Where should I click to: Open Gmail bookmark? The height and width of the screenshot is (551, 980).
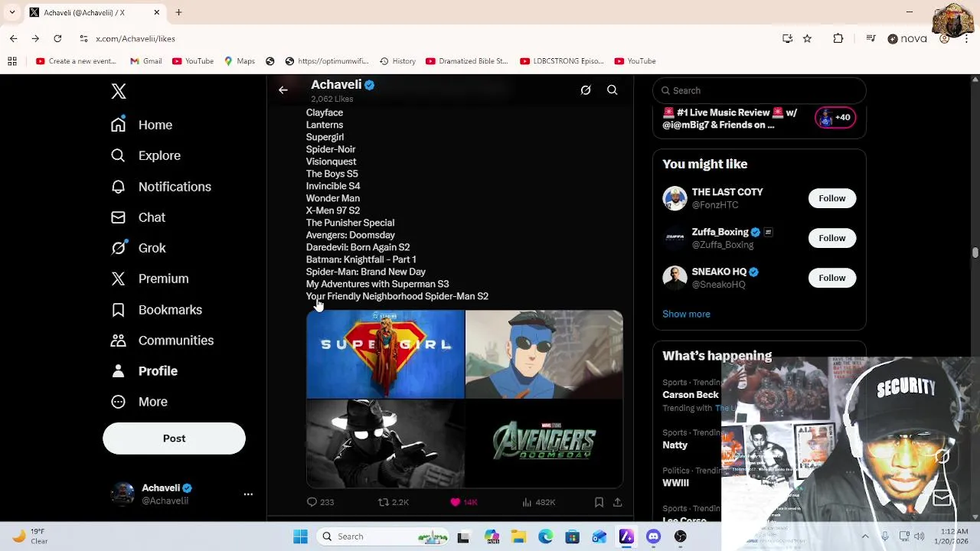pos(145,61)
